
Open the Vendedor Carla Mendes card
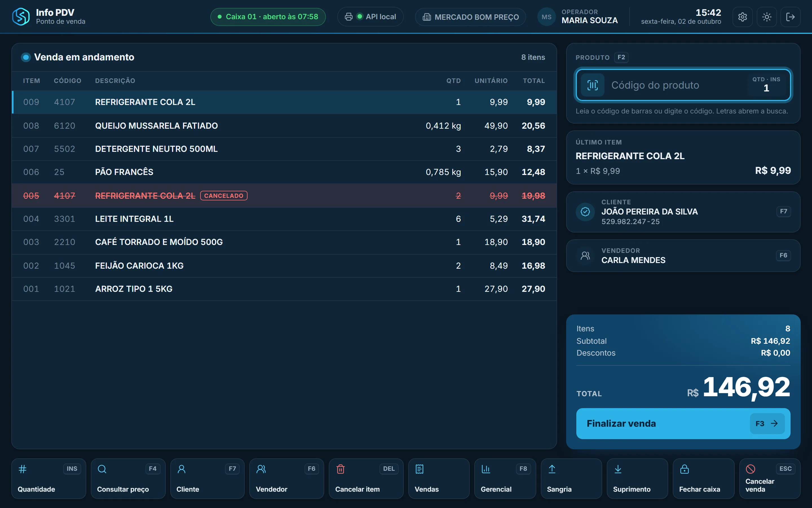(683, 256)
